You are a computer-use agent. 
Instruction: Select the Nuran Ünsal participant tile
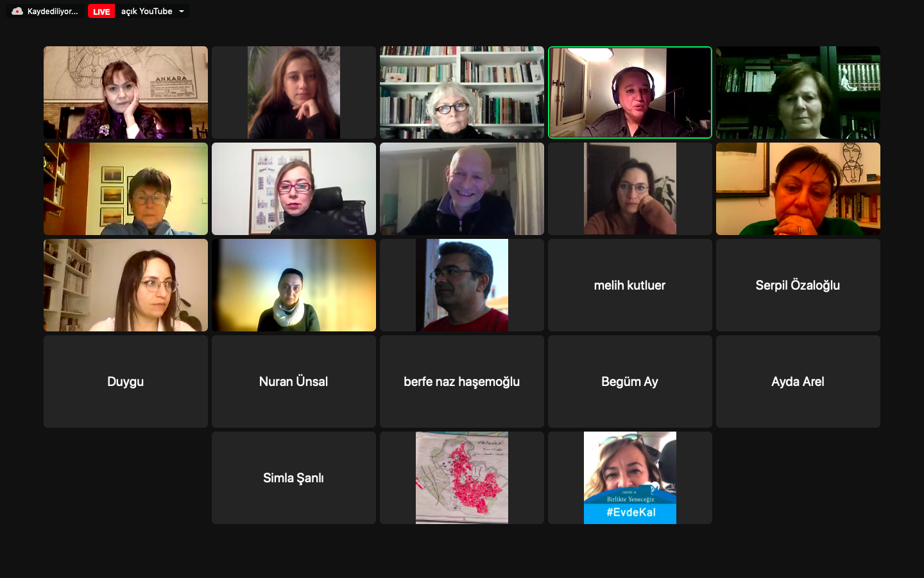coord(294,381)
